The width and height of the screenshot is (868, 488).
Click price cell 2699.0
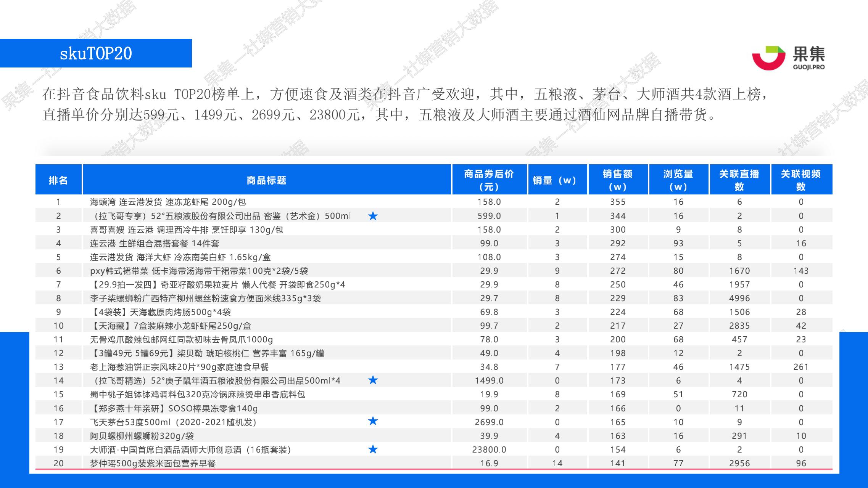point(489,422)
